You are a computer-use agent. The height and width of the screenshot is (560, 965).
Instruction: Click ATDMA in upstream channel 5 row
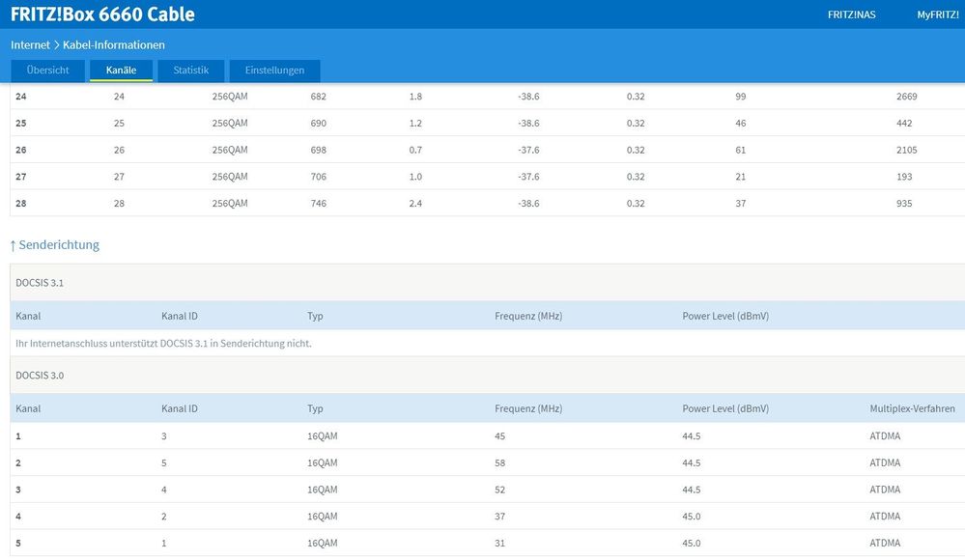(885, 544)
